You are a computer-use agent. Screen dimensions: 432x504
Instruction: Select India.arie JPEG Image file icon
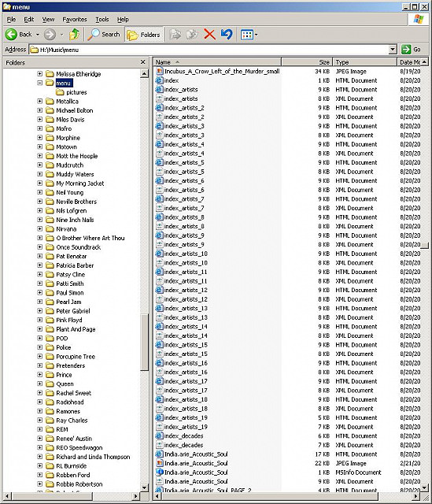[159, 463]
